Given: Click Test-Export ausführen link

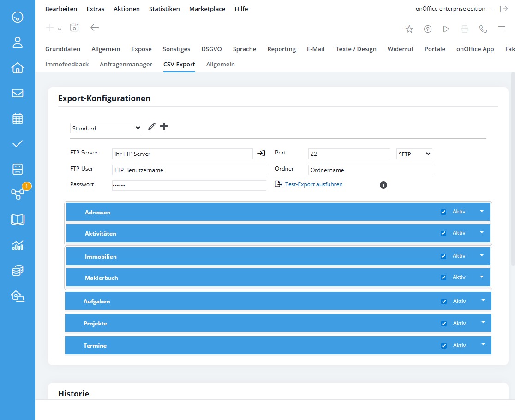Looking at the screenshot, I should [313, 184].
